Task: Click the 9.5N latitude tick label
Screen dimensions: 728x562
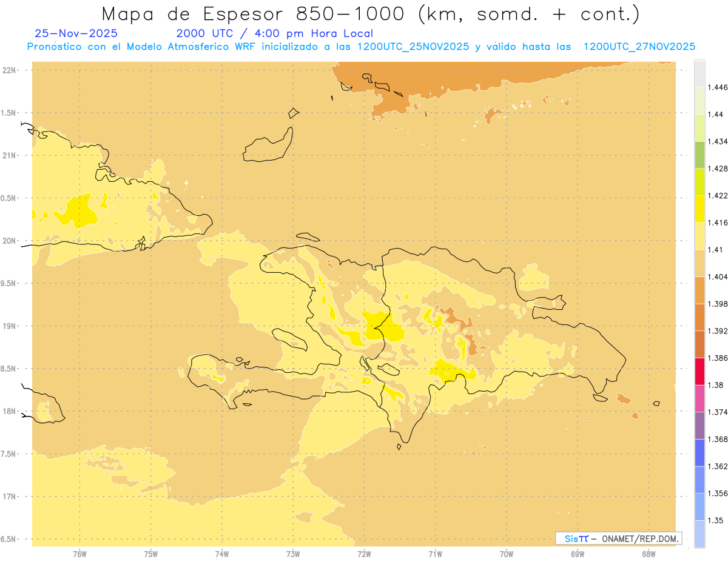Action: (8, 283)
